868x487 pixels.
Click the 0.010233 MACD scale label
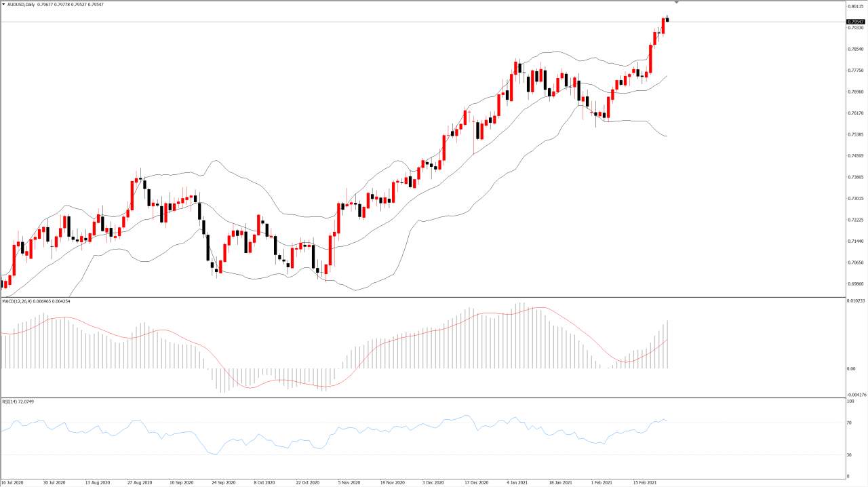(856, 300)
